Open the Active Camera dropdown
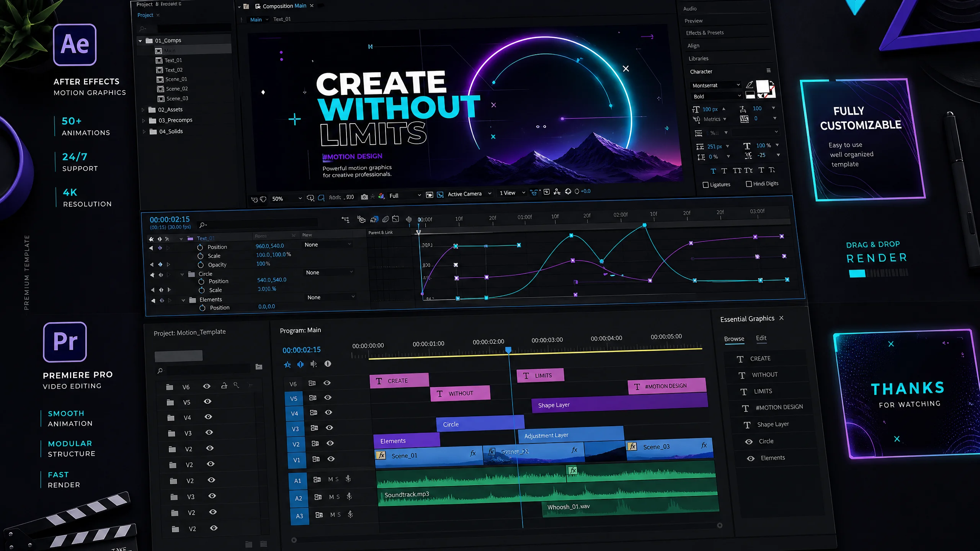The width and height of the screenshot is (980, 551). tap(469, 194)
